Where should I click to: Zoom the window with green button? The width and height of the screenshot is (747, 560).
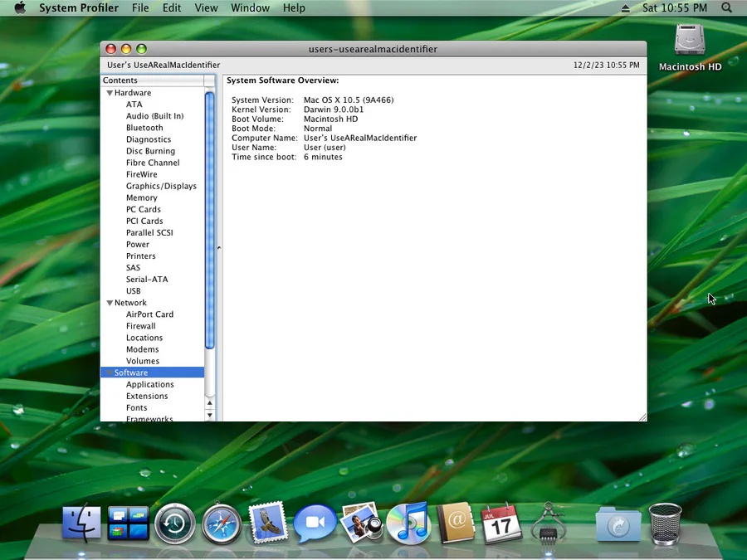click(141, 49)
